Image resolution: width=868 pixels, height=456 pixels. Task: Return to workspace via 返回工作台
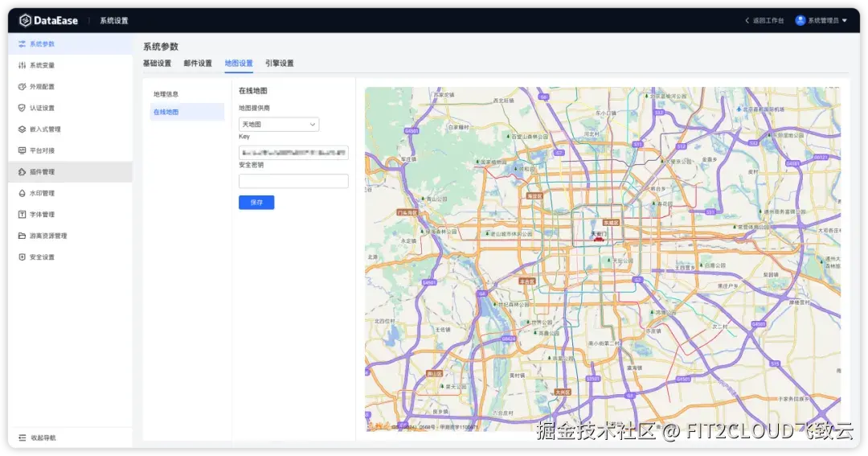764,20
